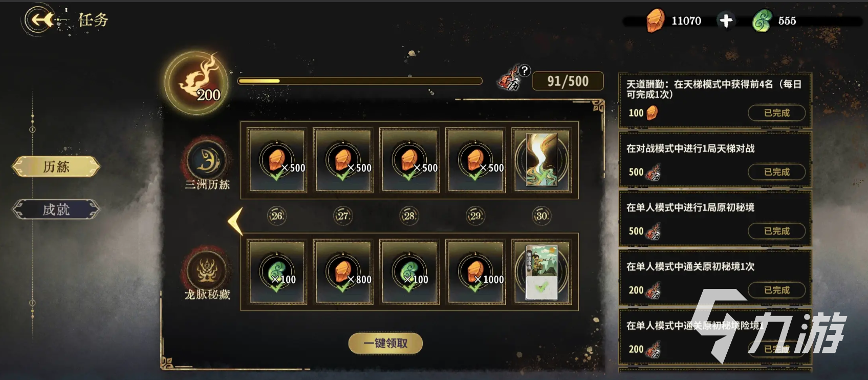Switch to the 历練 tab

tap(56, 166)
